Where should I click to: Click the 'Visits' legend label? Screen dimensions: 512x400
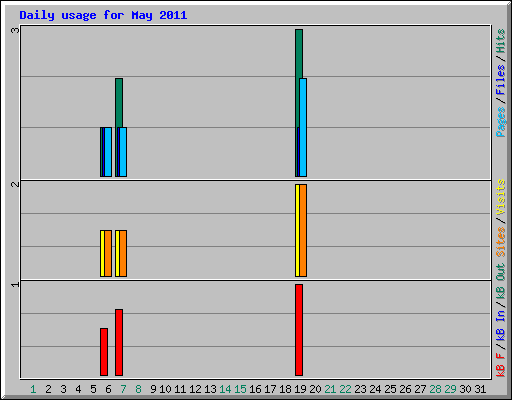coord(500,197)
